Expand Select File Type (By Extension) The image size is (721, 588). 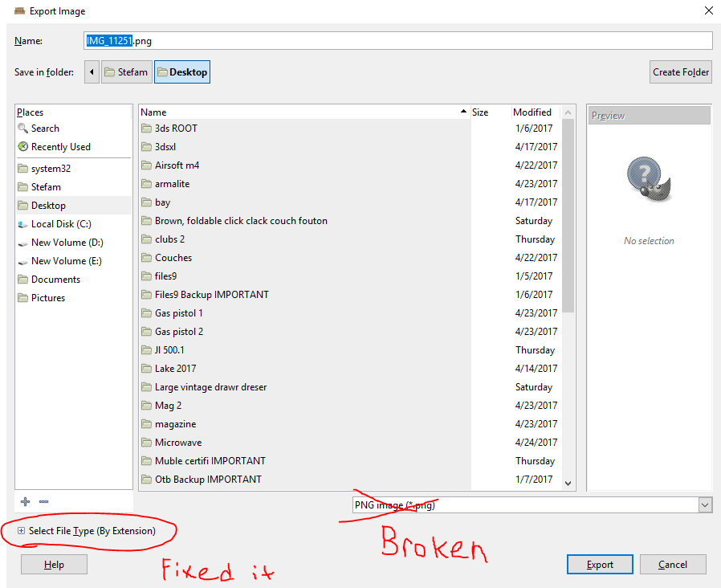pos(87,531)
